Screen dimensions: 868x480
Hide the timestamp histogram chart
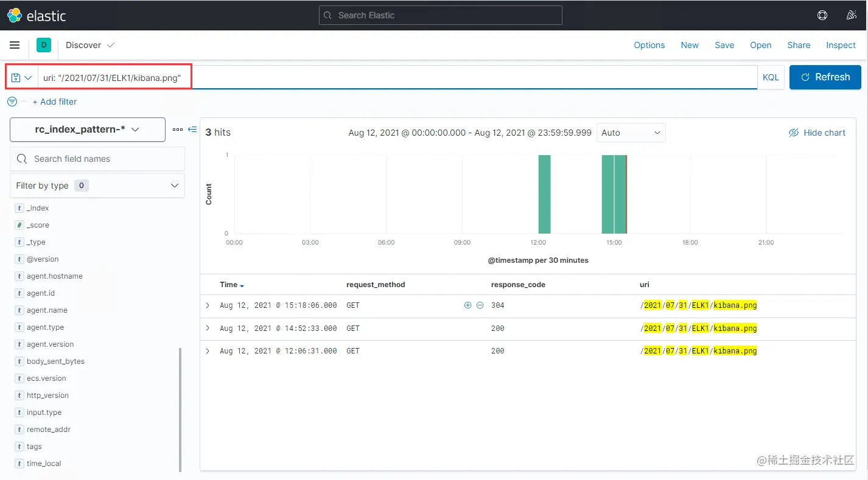[817, 132]
